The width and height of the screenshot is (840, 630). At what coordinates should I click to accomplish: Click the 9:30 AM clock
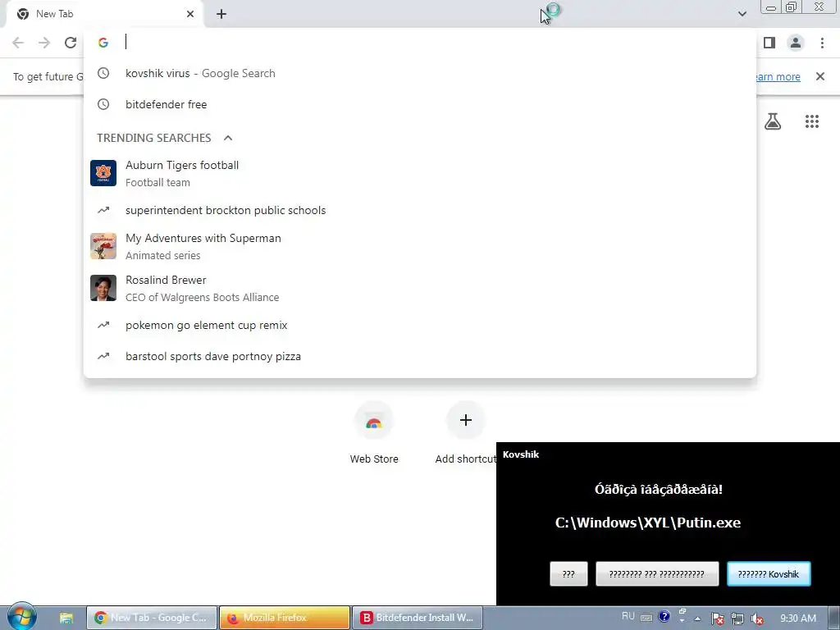point(797,619)
